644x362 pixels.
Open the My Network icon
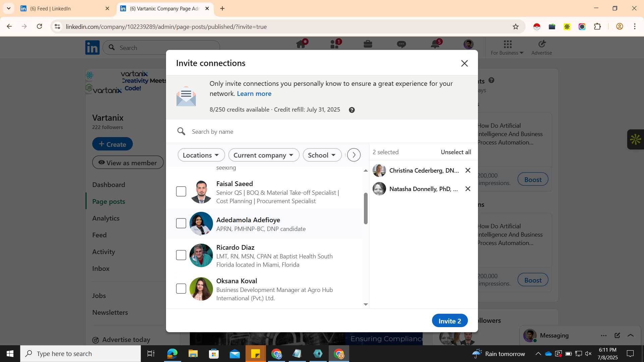335,44
